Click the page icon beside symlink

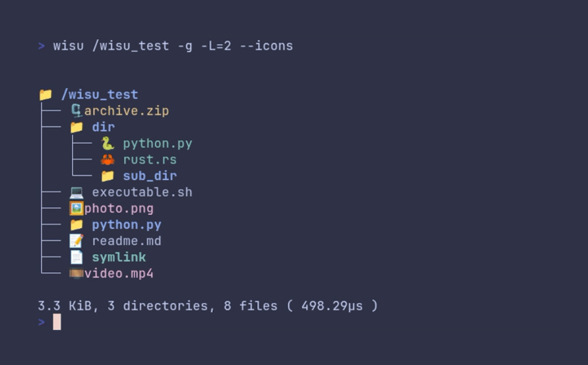[x=76, y=257]
